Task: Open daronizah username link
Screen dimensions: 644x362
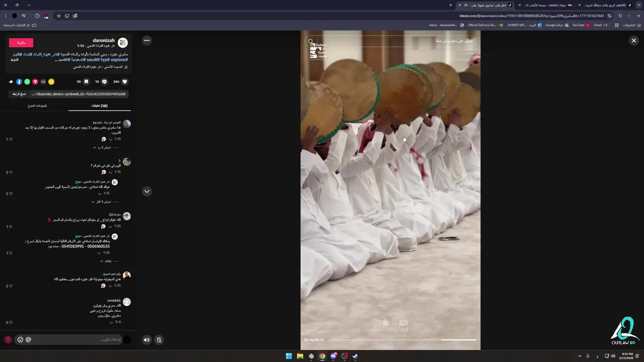Action: [104, 40]
